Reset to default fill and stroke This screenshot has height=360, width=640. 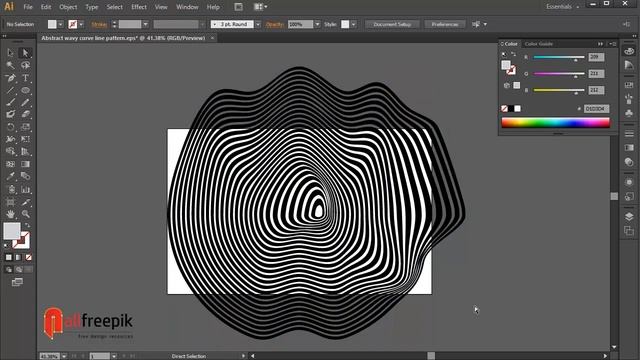pyautogui.click(x=6, y=246)
